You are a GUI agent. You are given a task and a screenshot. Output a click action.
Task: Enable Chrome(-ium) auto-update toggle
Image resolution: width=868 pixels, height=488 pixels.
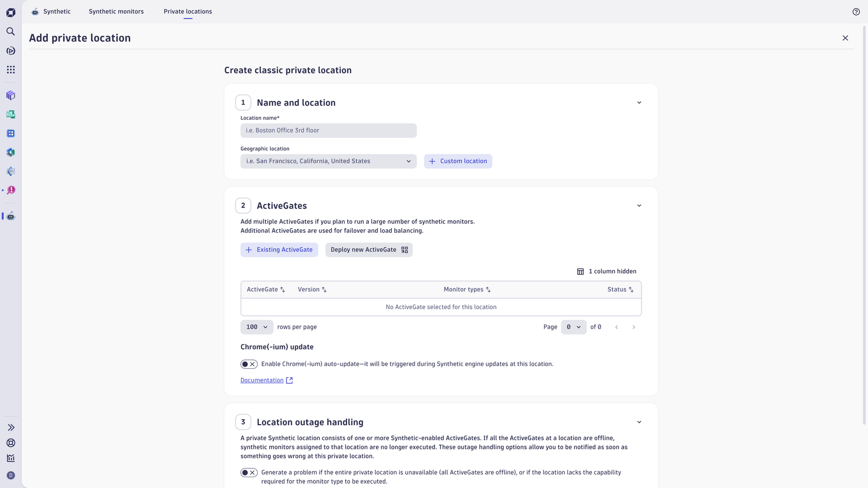coord(249,364)
